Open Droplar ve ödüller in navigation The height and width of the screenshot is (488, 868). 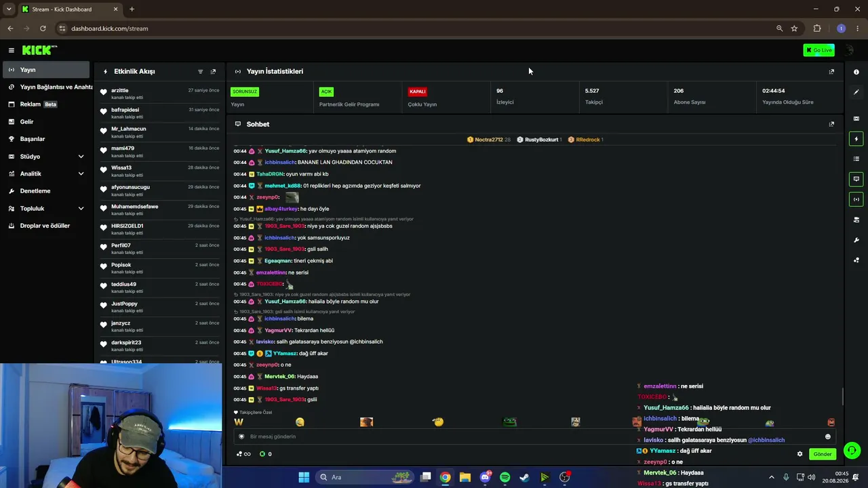(46, 226)
